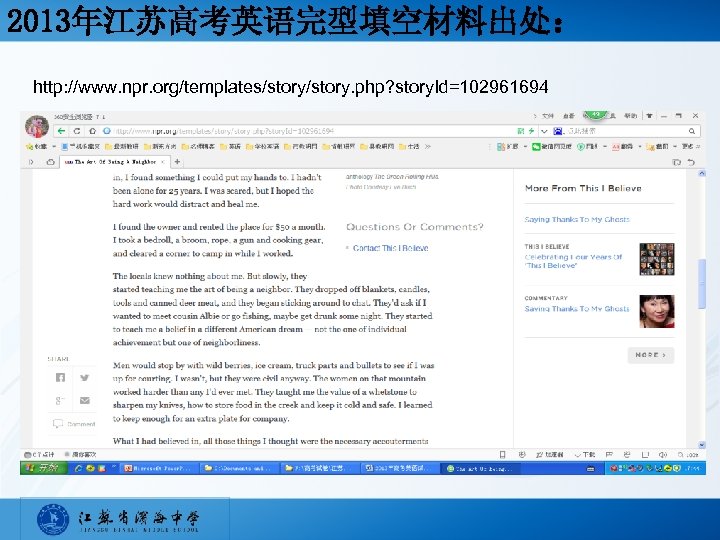The width and height of the screenshot is (720, 540).
Task: Click the vertical scrollbar thumb
Action: tap(701, 284)
